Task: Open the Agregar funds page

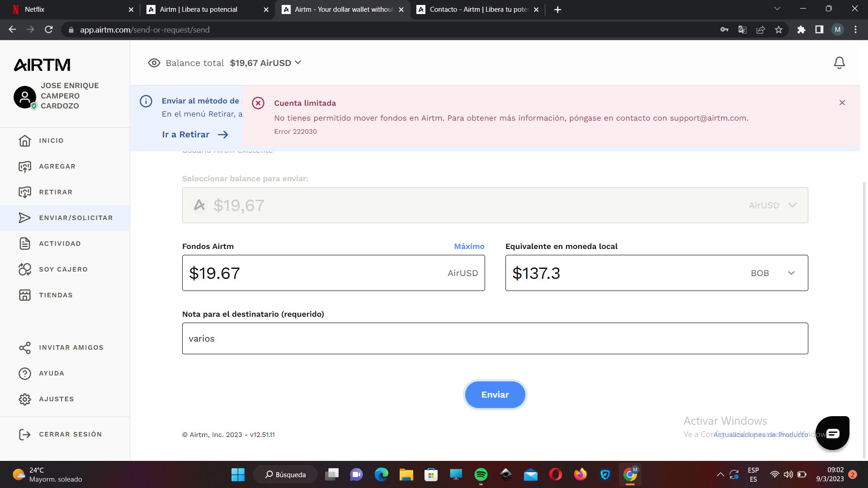Action: pyautogui.click(x=57, y=166)
